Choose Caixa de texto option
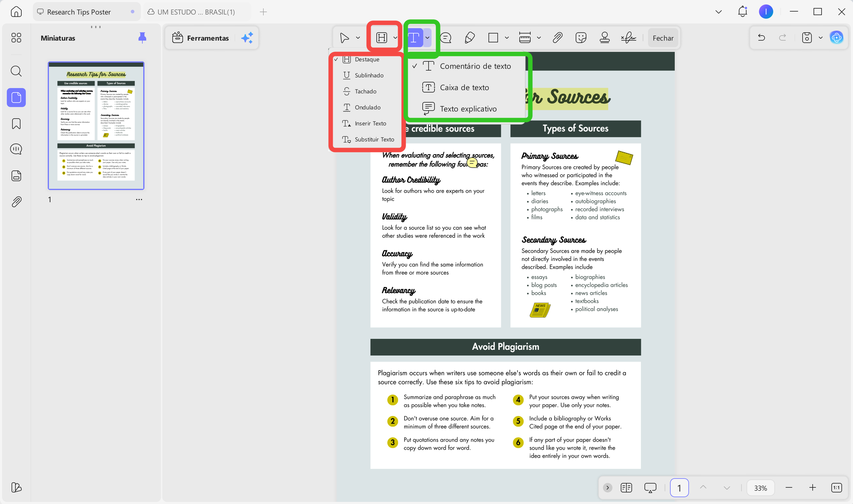The width and height of the screenshot is (853, 504). (467, 87)
